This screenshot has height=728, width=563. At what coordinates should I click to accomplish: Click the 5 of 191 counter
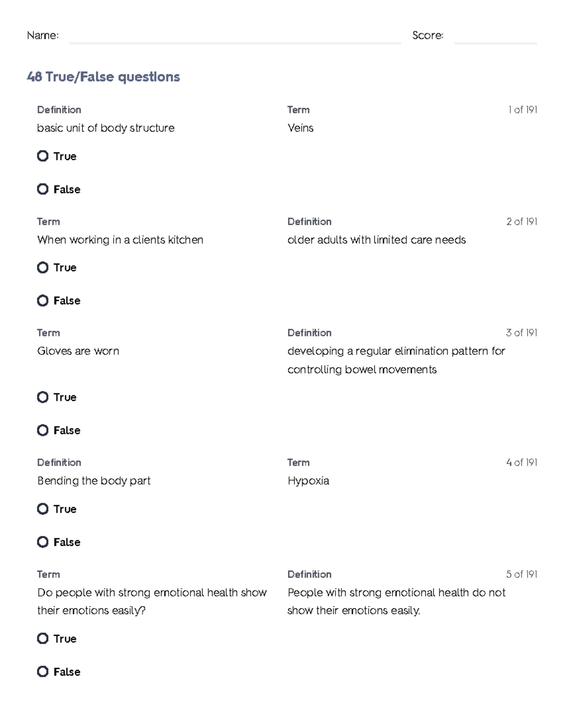coord(521,574)
